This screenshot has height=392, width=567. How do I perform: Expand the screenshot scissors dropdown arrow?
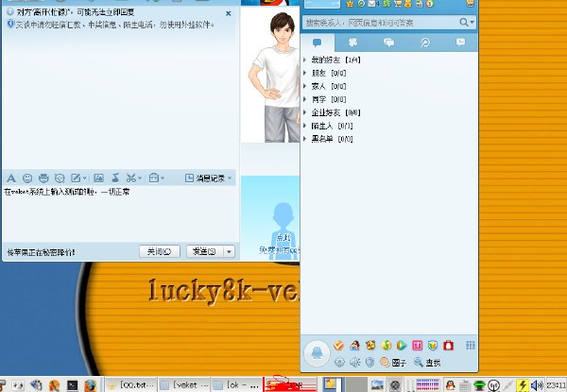pos(140,179)
